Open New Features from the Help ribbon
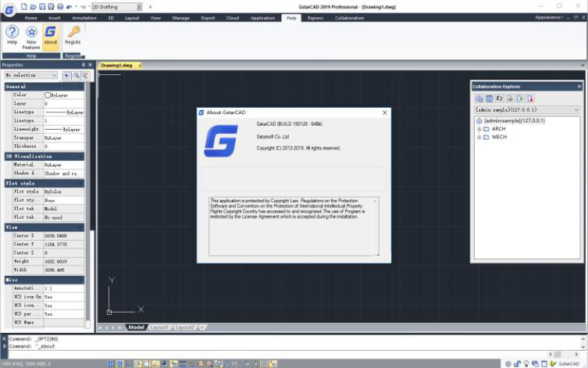Screen dimensions: 588x368 31,38
